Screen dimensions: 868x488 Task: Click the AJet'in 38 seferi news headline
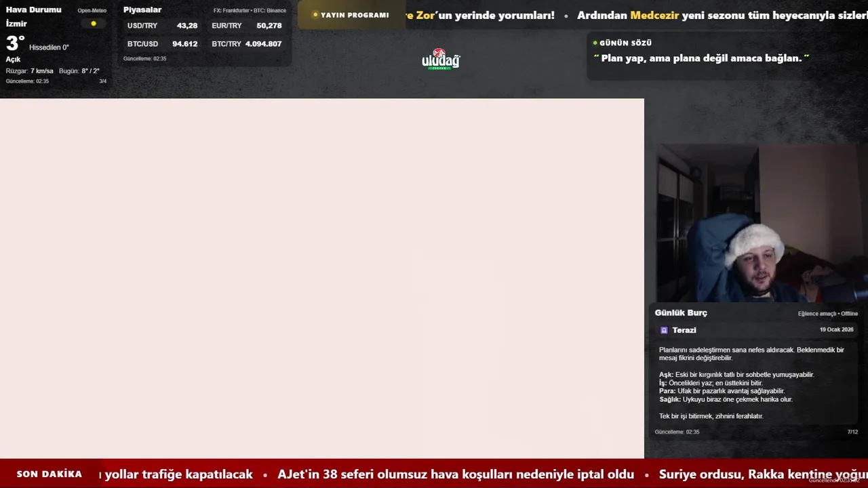[x=456, y=474]
